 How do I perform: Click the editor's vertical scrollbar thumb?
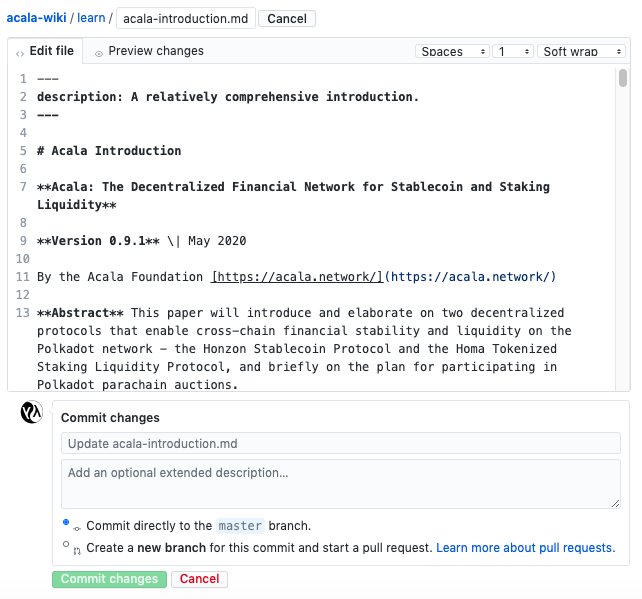623,78
